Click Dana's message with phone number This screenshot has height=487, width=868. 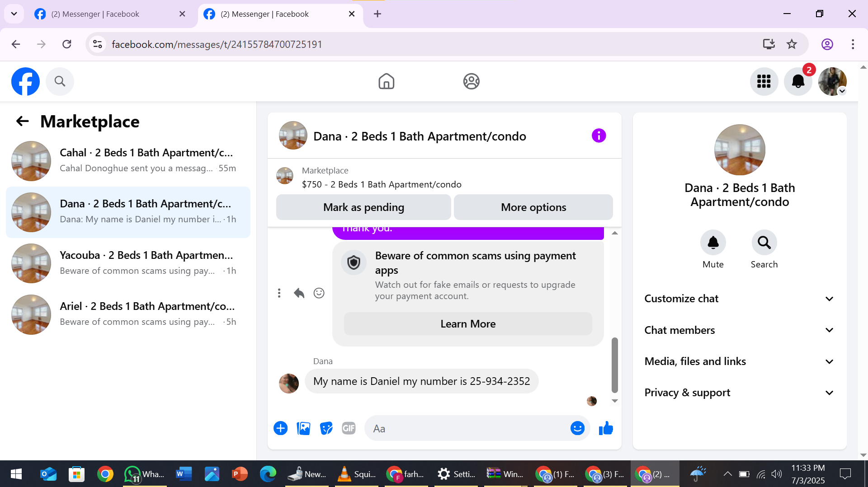422,381
